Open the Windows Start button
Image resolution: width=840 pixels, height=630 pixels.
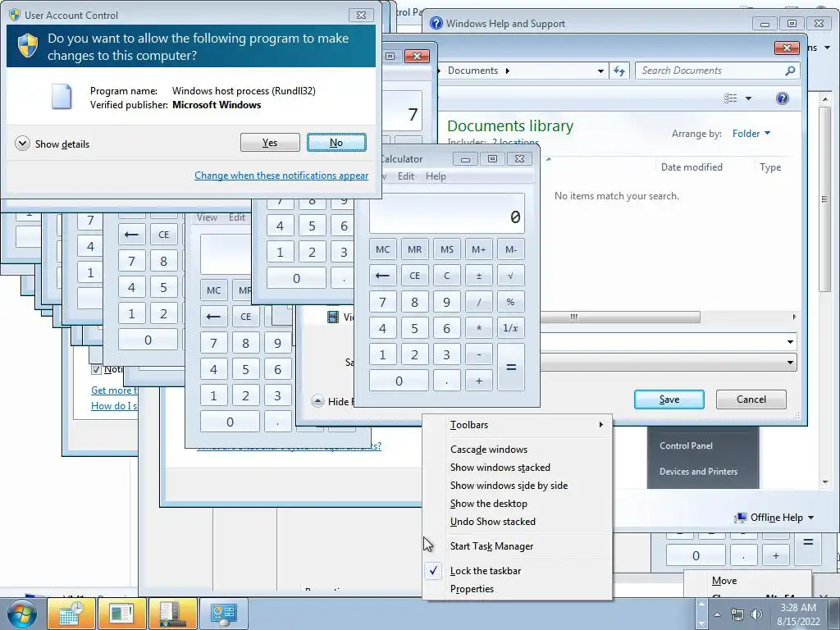[x=22, y=614]
